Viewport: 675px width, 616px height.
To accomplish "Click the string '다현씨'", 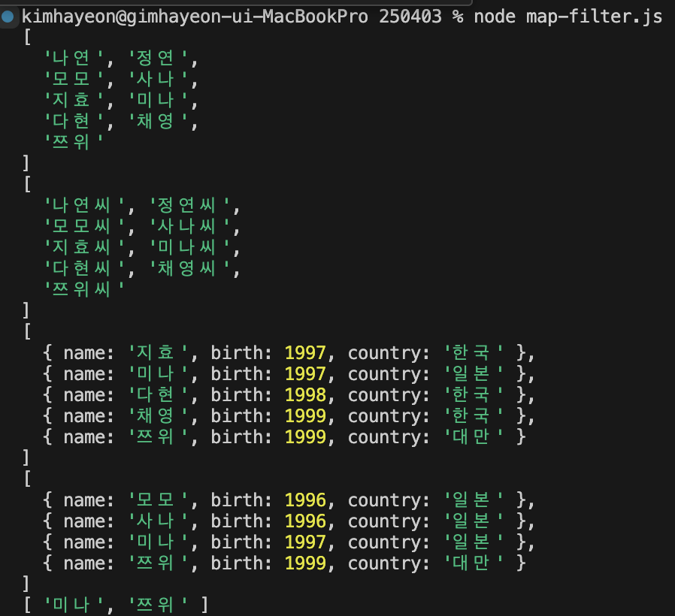I will [x=85, y=268].
